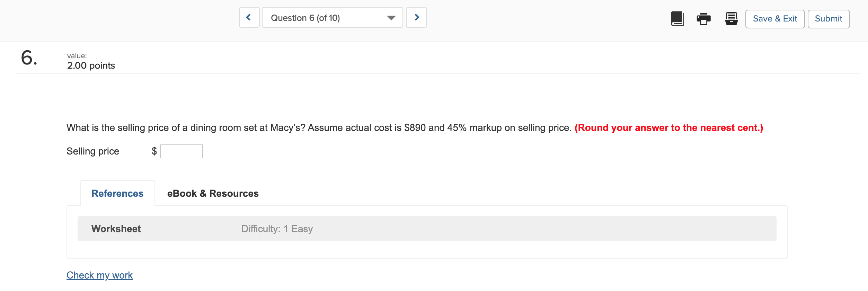
Task: Click the dining room set question text
Action: click(319, 128)
